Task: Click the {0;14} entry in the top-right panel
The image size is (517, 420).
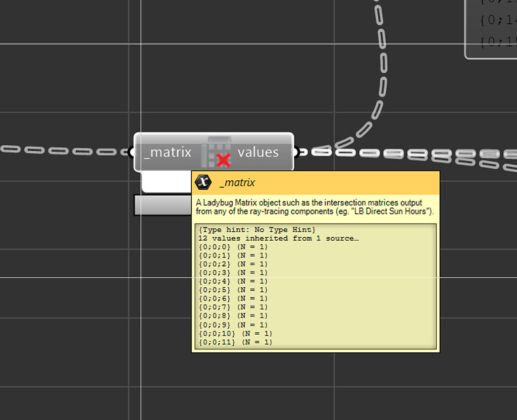Action: 497,21
